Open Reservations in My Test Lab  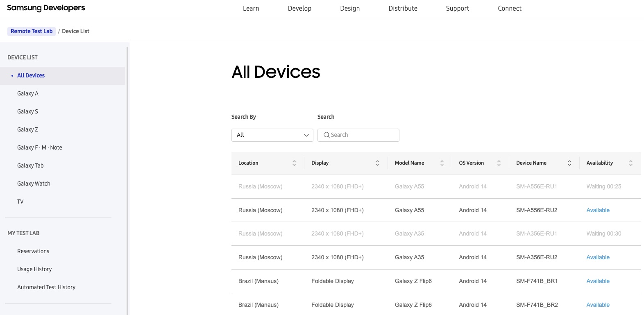[33, 252]
